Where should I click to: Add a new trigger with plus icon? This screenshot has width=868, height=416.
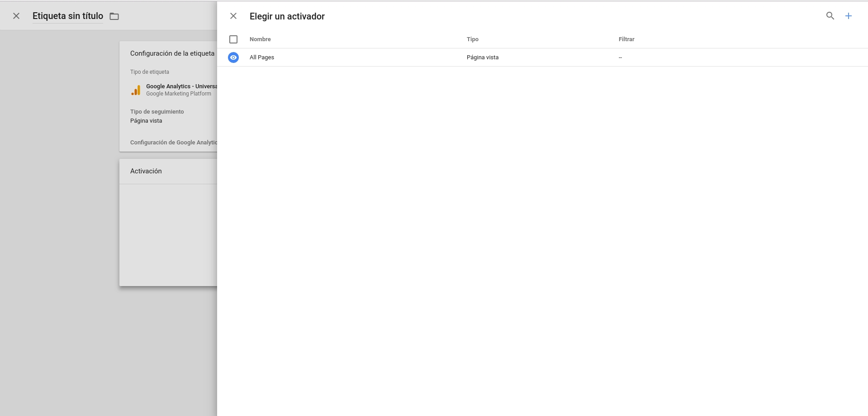pos(849,16)
